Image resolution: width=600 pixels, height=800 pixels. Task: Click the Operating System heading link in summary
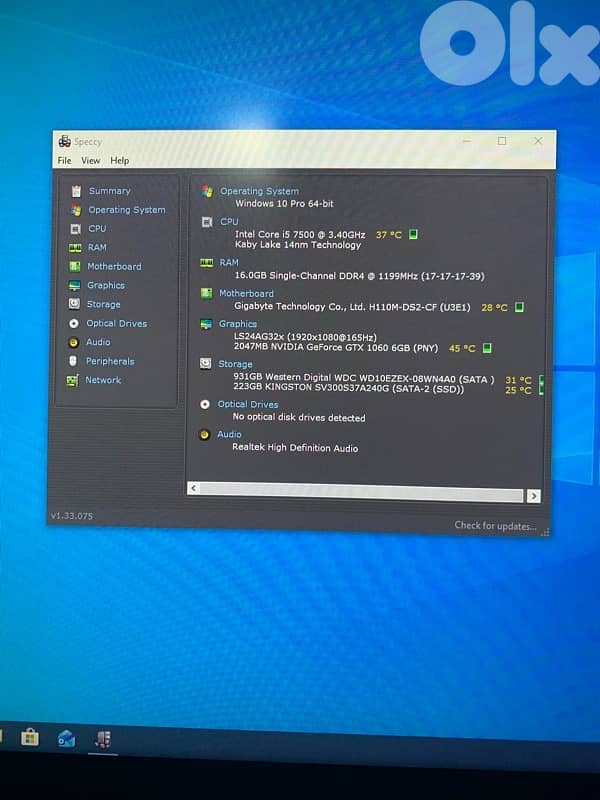click(259, 191)
